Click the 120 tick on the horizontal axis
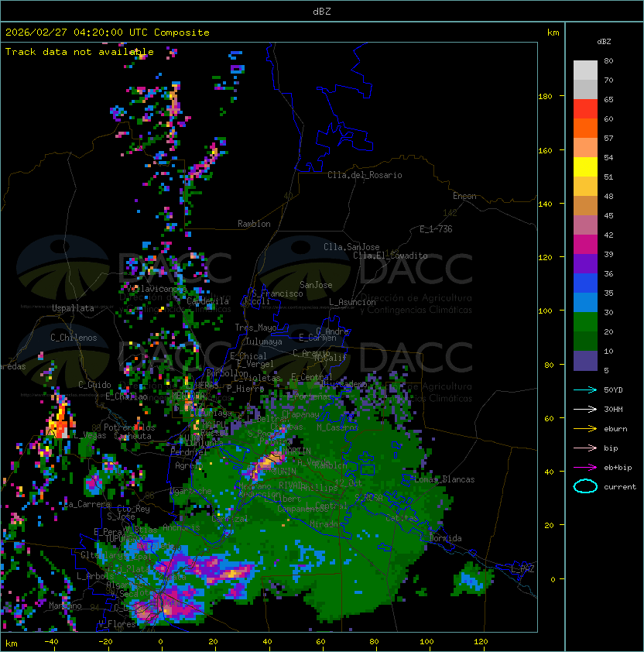This screenshot has width=644, height=652. click(x=481, y=642)
